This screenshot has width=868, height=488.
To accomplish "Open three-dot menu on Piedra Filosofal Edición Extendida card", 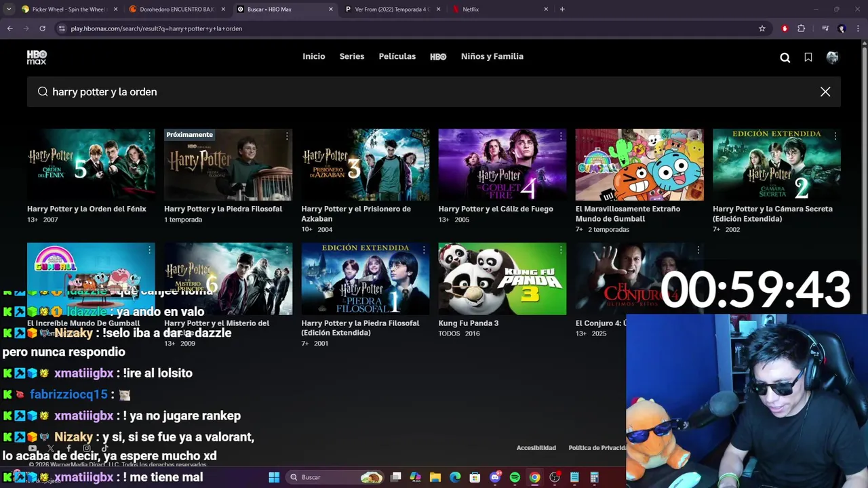I will pyautogui.click(x=424, y=250).
